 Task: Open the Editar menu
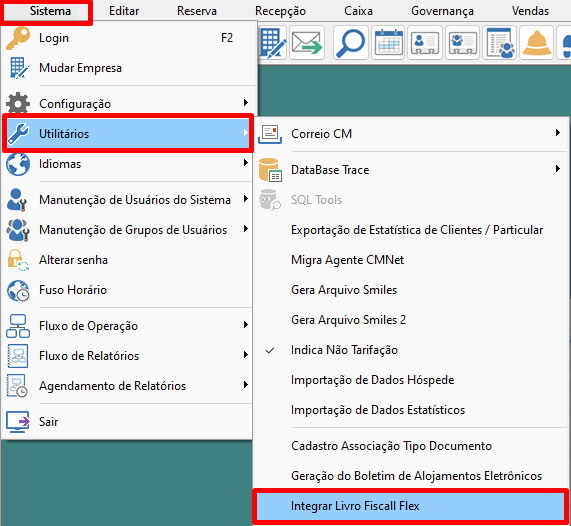coord(124,11)
